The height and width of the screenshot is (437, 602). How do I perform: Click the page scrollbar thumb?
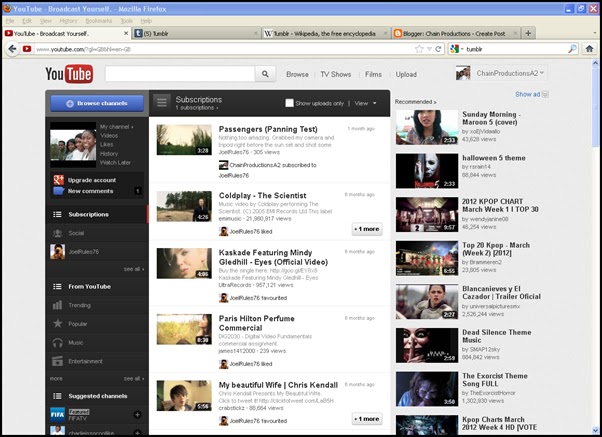(x=595, y=106)
